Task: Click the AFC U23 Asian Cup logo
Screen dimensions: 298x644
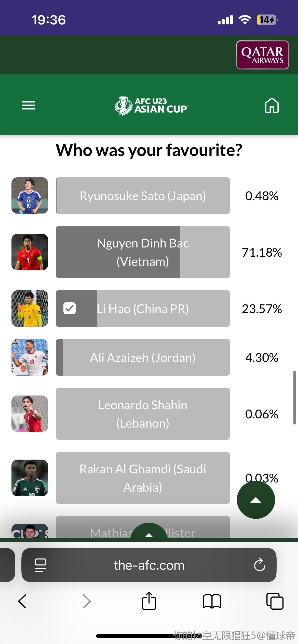Action: pyautogui.click(x=152, y=106)
